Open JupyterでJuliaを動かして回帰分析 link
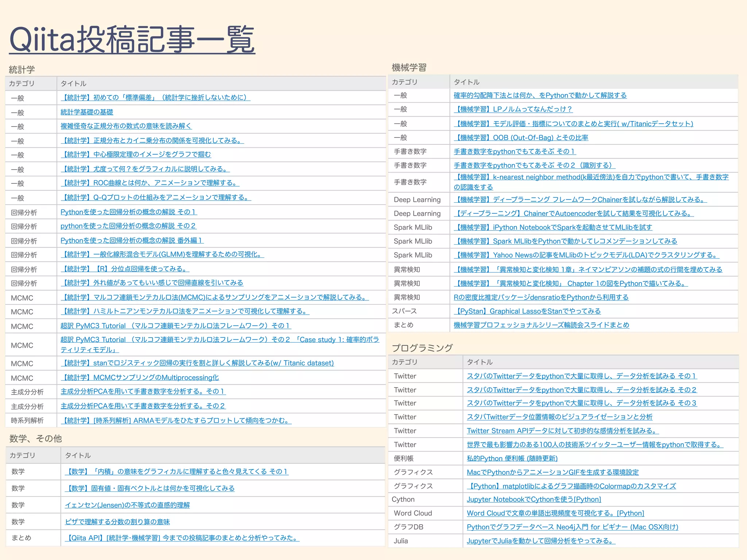The width and height of the screenshot is (747, 560). (541, 541)
